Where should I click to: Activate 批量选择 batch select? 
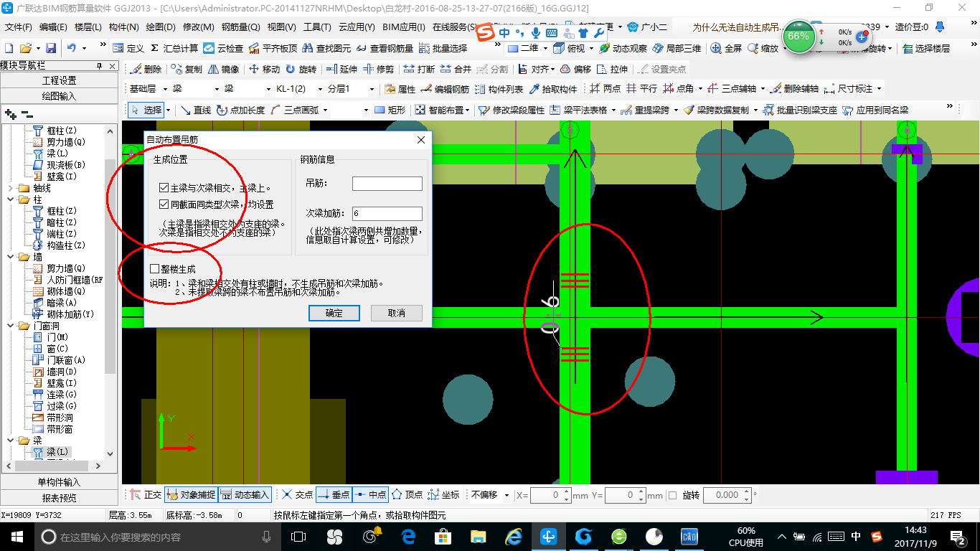pyautogui.click(x=443, y=48)
